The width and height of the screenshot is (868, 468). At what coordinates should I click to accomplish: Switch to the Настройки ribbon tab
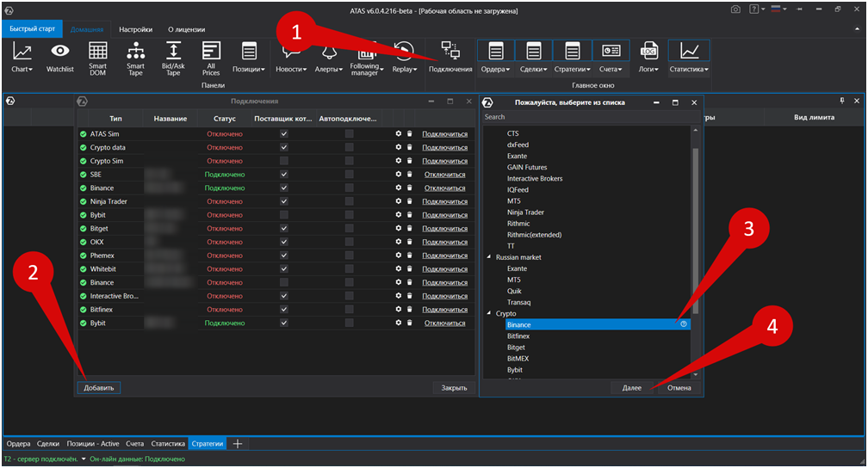click(136, 29)
